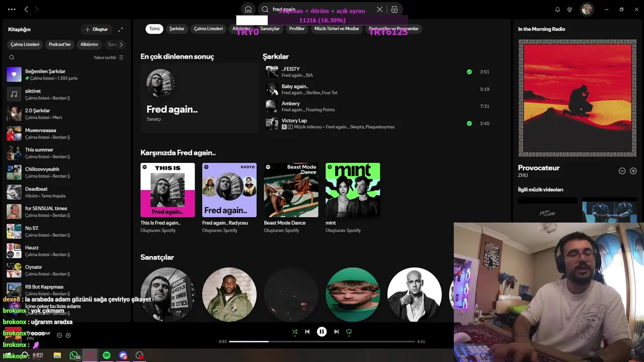Open the Deadbeat album by Tame Impala
The height and width of the screenshot is (362, 644).
(x=67, y=192)
